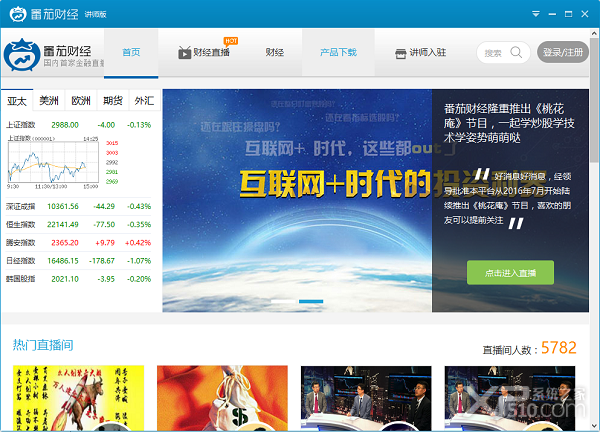Open the third studio panel thumbnail

366,398
